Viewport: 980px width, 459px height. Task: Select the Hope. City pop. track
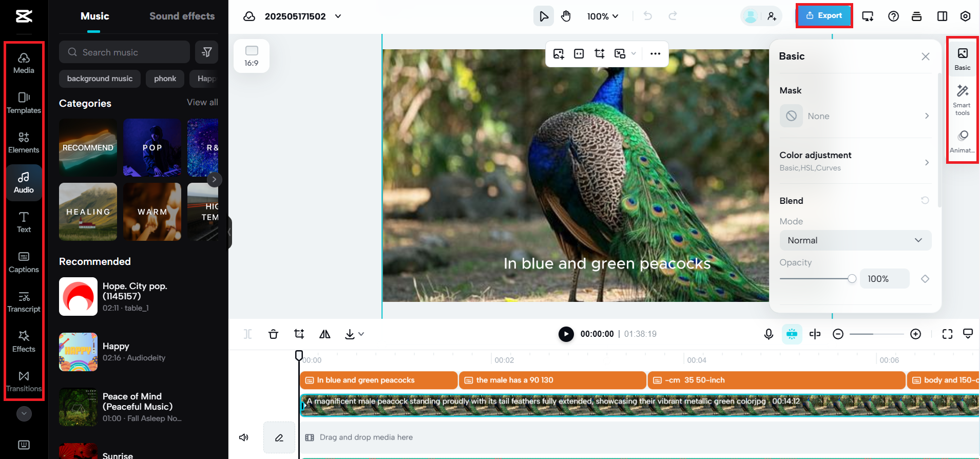pos(139,297)
